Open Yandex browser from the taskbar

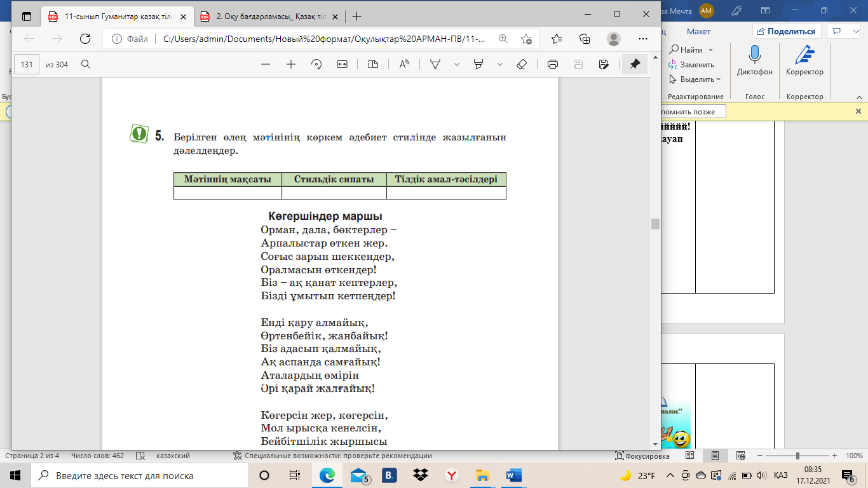[451, 475]
